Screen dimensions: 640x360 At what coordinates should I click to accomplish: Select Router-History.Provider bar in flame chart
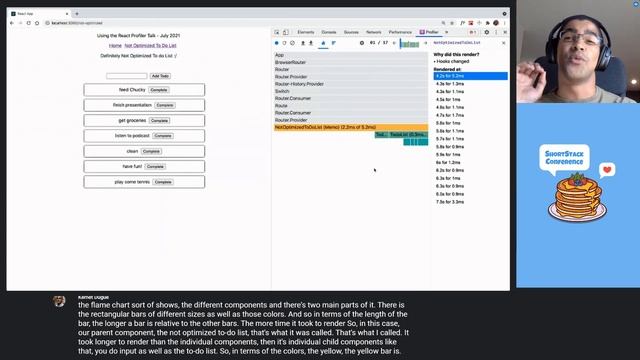(351, 84)
